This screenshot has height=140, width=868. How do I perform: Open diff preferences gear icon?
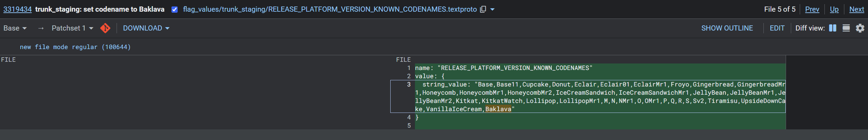coord(860,28)
